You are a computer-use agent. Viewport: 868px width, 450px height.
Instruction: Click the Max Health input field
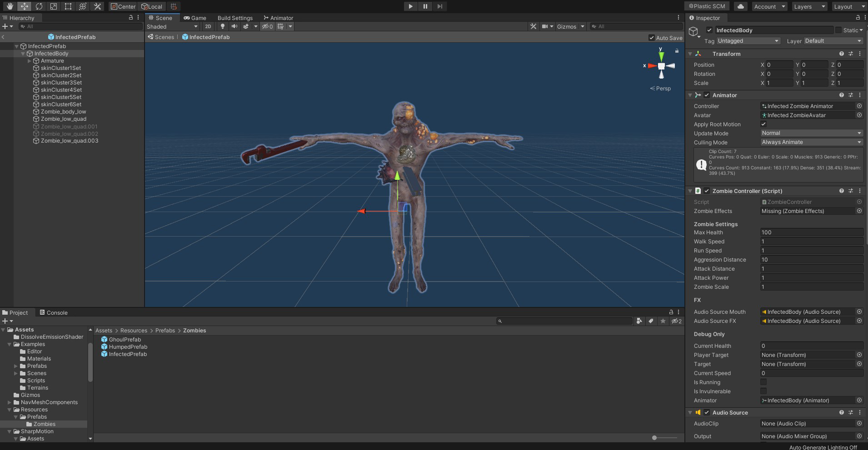(812, 232)
